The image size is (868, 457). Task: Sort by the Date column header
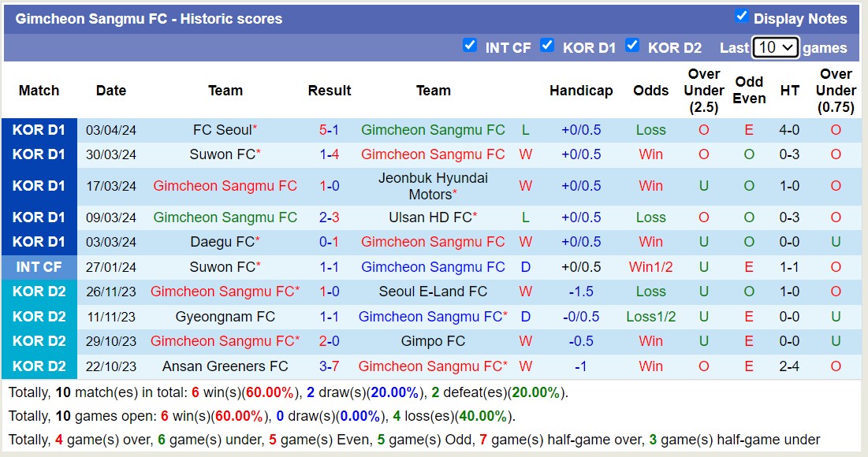click(x=110, y=91)
